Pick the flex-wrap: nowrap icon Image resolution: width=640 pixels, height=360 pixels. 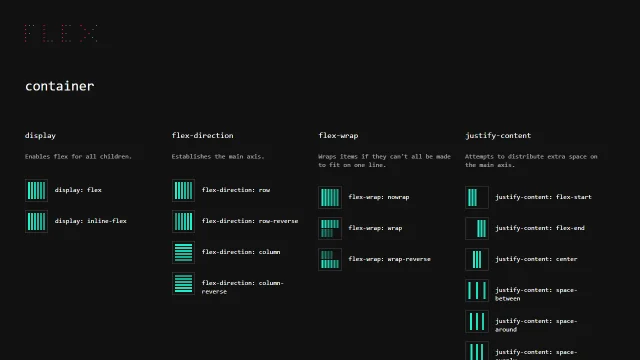(330, 198)
